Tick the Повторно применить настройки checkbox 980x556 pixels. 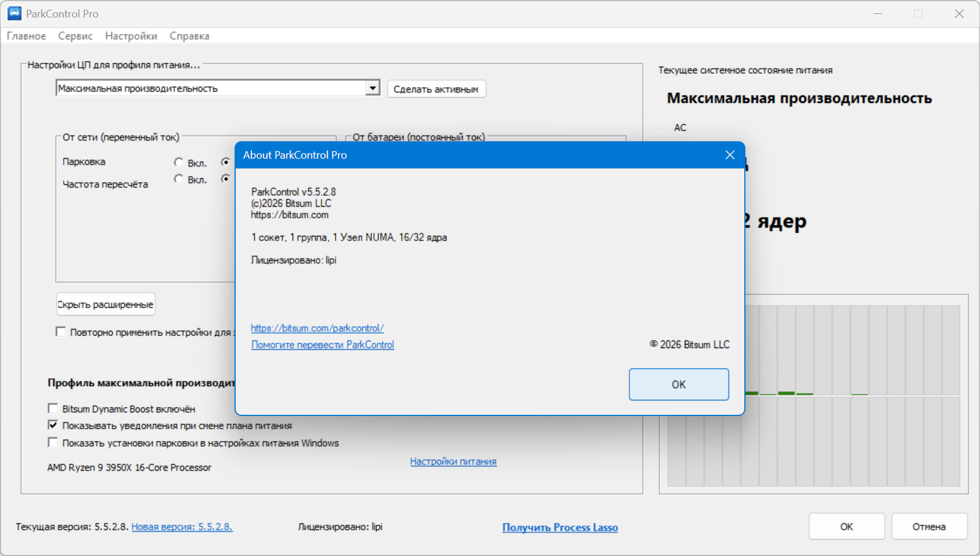pos(60,332)
